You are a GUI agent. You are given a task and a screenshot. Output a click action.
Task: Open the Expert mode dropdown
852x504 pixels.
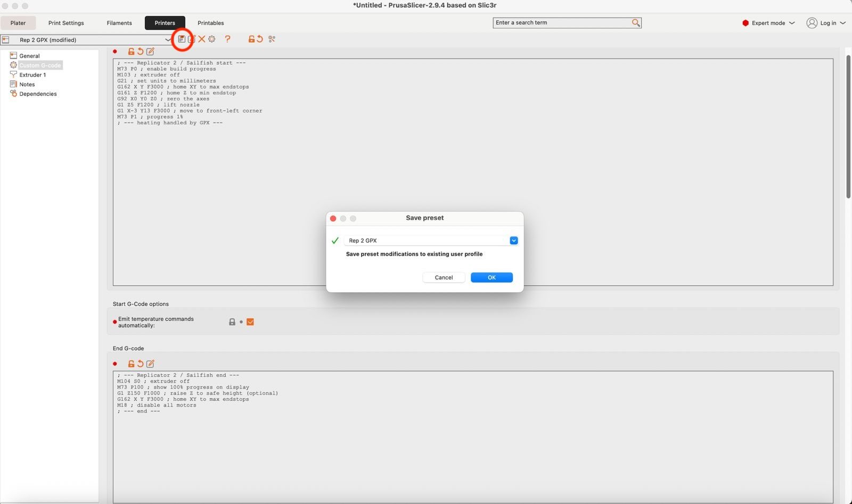click(x=768, y=23)
